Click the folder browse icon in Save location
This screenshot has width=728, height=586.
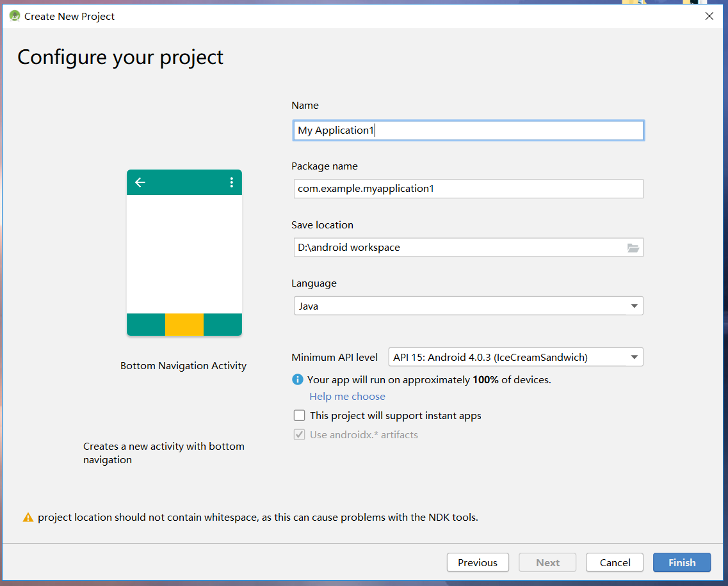click(x=633, y=248)
